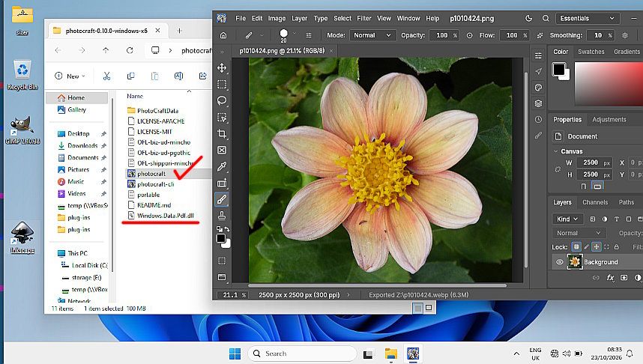Toggle pressure for opacity icon
Viewport: 643px width, 364px height.
470,35
